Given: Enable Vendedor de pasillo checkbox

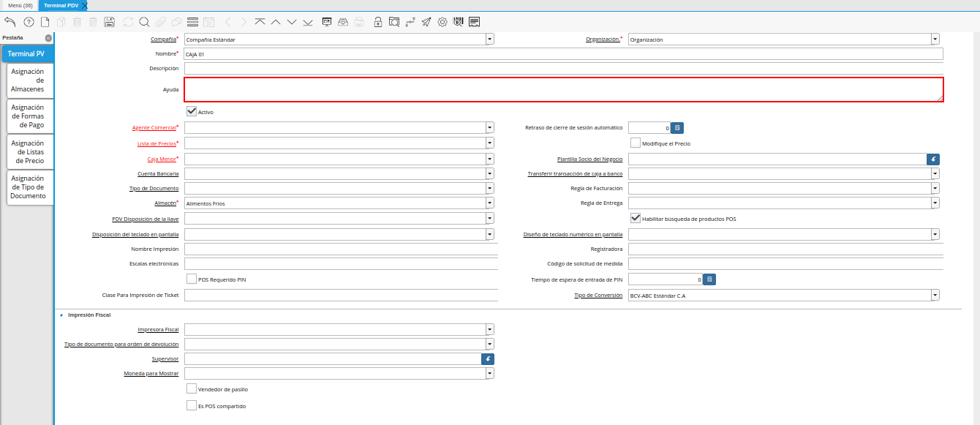Looking at the screenshot, I should point(192,388).
